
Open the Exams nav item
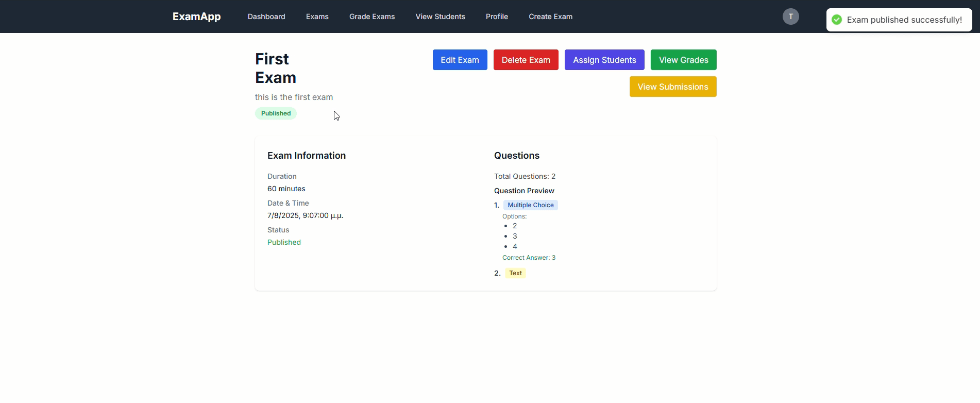pyautogui.click(x=317, y=16)
